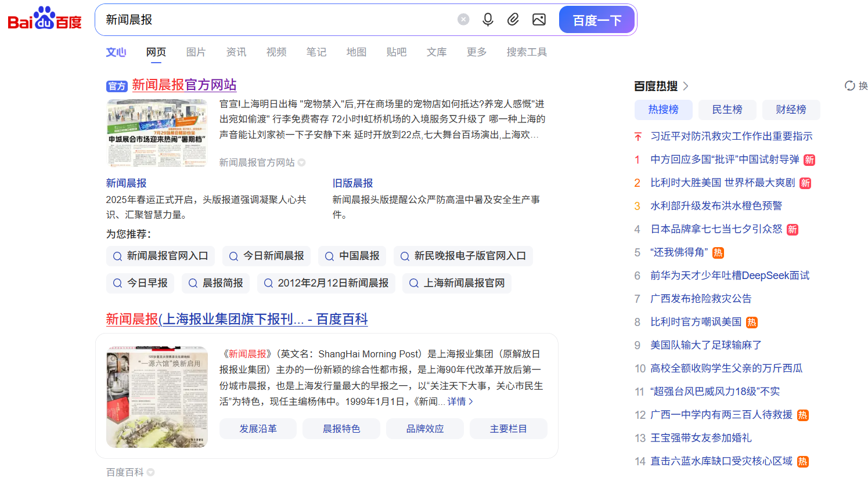Click verification icon beside 新闻晨报官方网站 source
The height and width of the screenshot is (478, 868).
point(302,162)
